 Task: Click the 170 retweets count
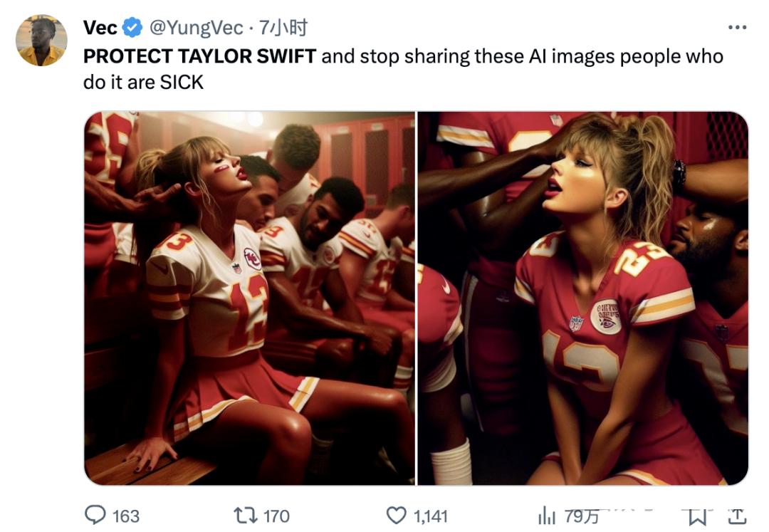coord(276,516)
